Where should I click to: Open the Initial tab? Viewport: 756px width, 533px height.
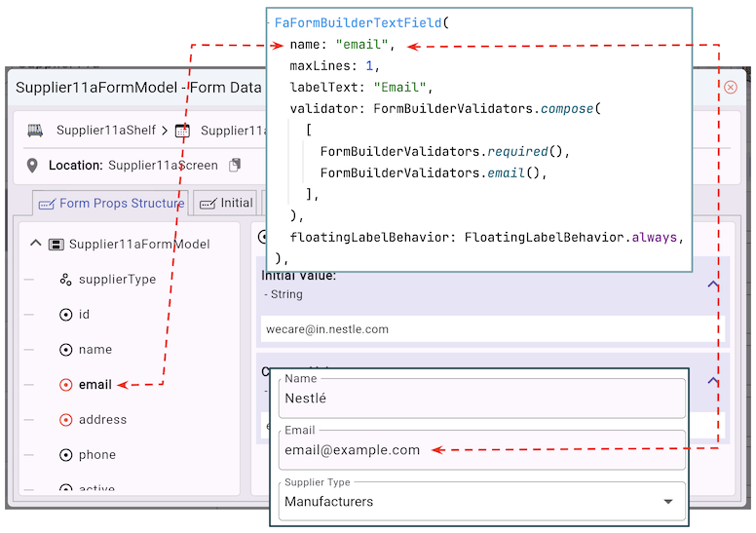(x=226, y=204)
